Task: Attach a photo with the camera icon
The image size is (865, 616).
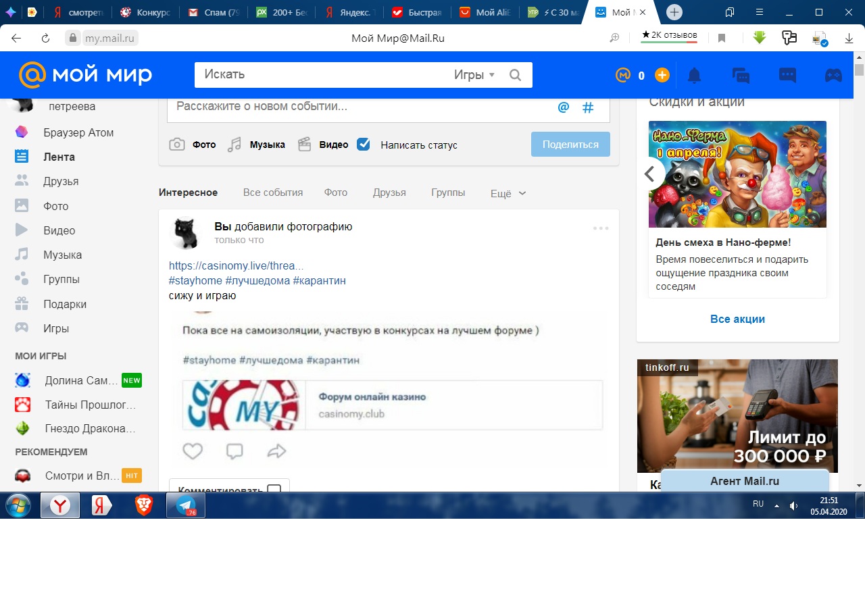Action: (177, 145)
